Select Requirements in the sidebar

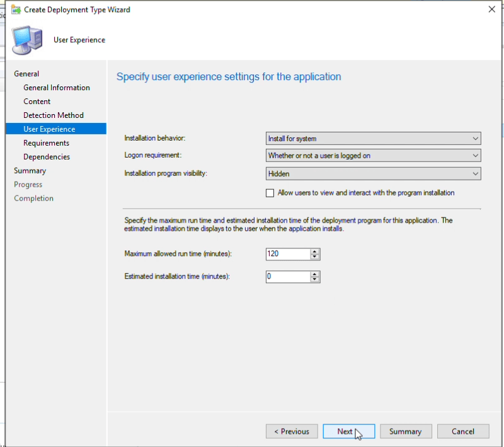coord(46,143)
